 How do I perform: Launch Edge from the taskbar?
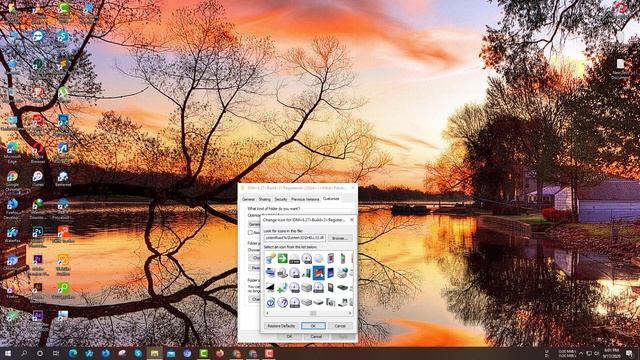pyautogui.click(x=73, y=353)
